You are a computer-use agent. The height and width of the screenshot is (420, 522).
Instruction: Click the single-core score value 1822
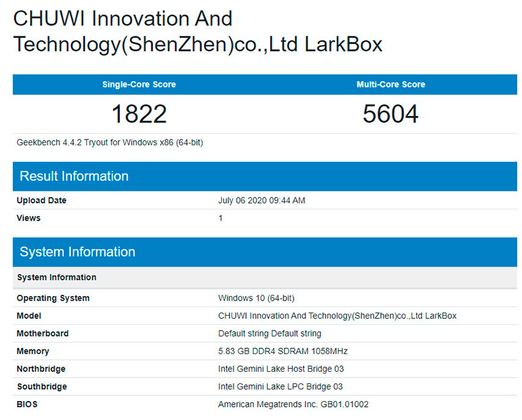pos(139,114)
